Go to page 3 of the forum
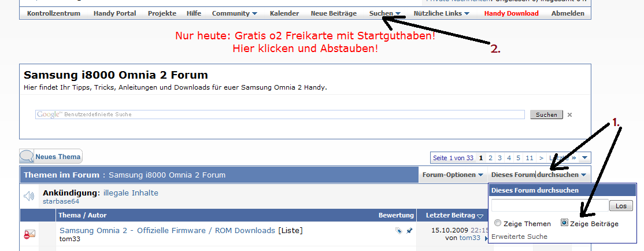The width and height of the screenshot is (644, 251). 500,158
